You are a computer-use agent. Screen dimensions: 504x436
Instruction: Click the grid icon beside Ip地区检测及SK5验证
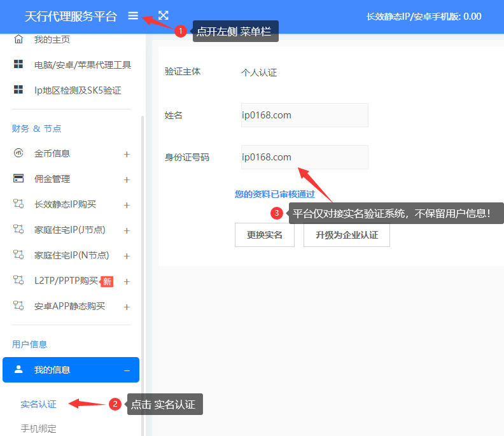pyautogui.click(x=18, y=90)
